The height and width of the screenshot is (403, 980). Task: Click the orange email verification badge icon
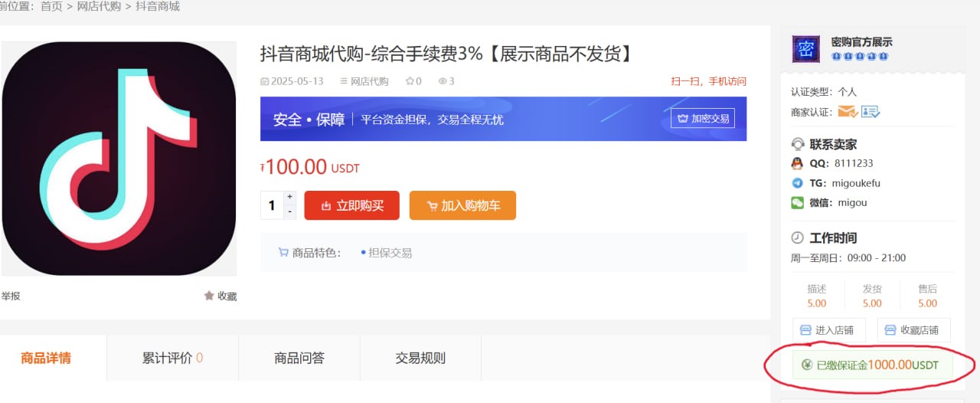pyautogui.click(x=848, y=112)
